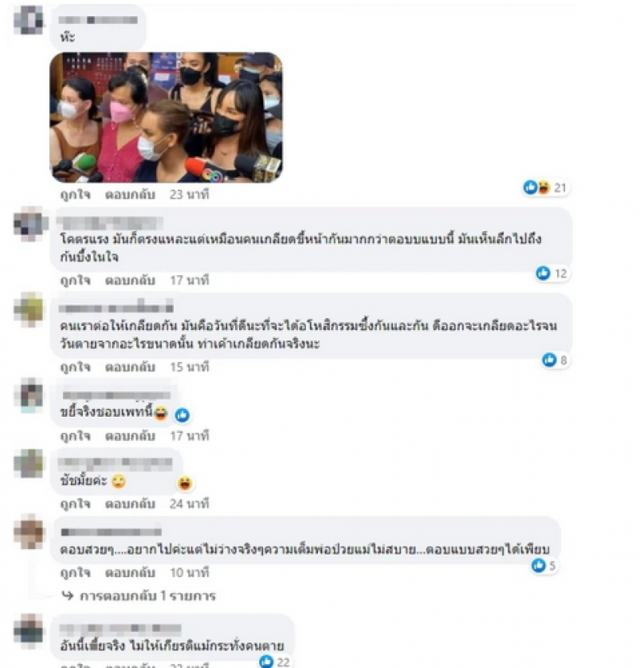Open the photo attached to the first comment

166,118
